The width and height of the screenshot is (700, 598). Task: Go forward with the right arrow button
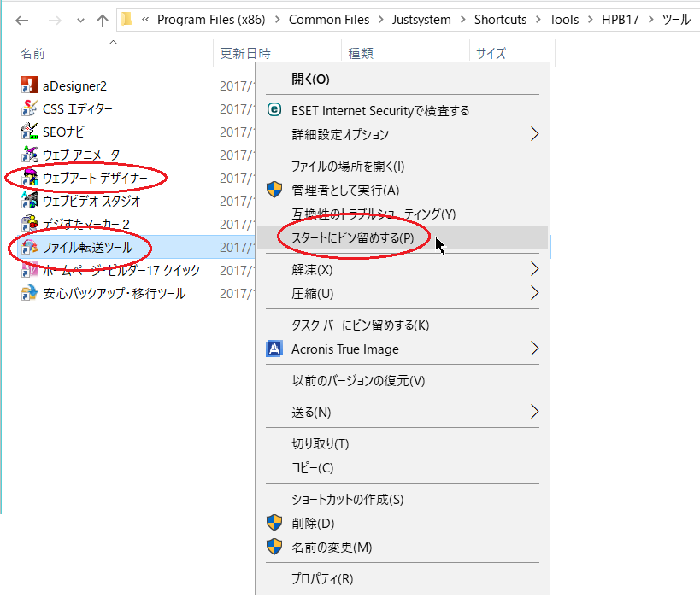pyautogui.click(x=55, y=21)
